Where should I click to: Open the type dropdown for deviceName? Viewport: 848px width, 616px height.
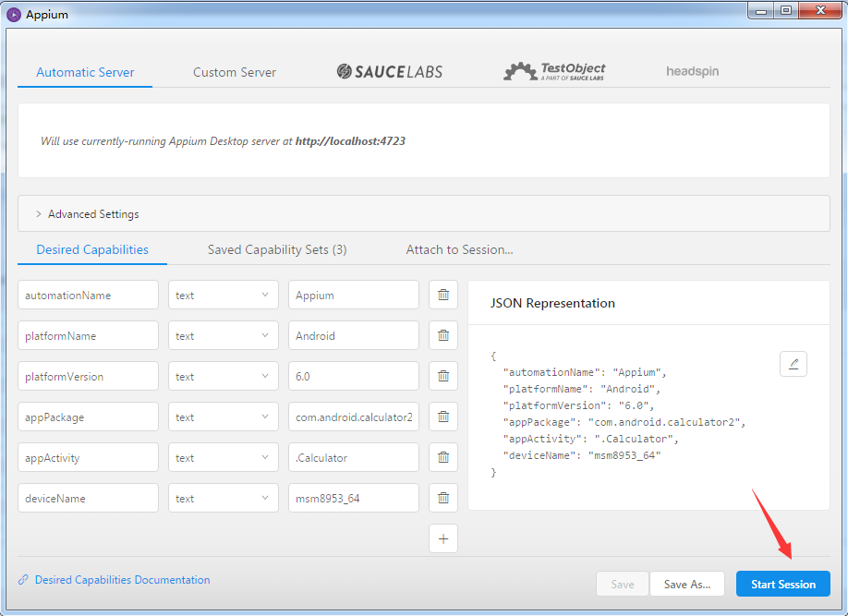224,498
